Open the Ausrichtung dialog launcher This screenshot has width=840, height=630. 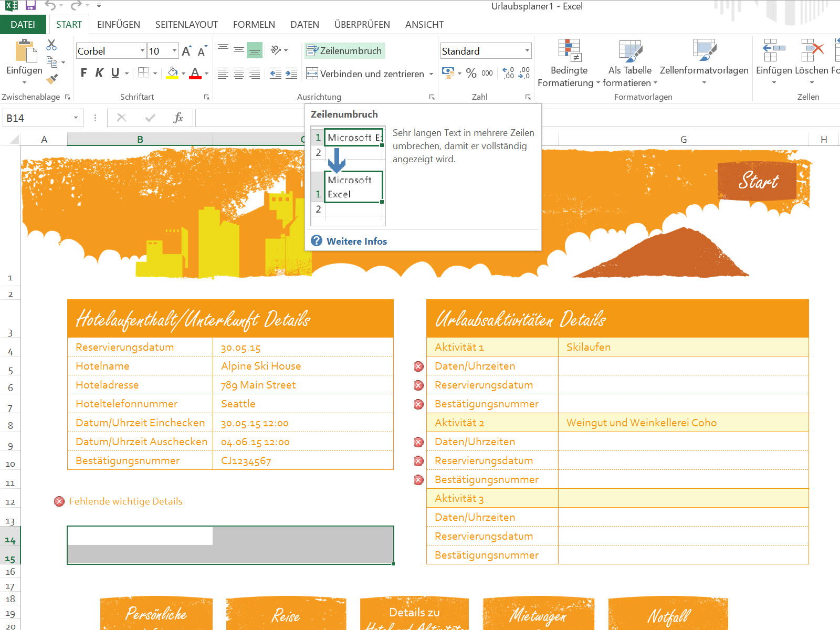[432, 97]
